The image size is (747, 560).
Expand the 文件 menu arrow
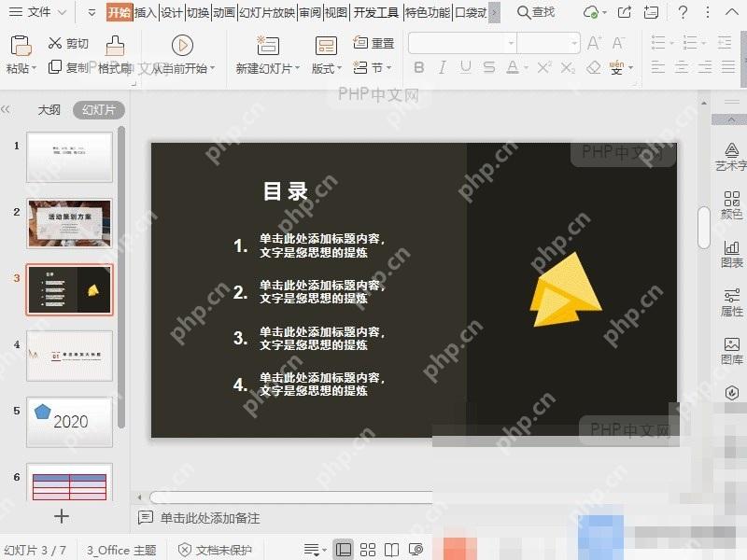point(62,12)
